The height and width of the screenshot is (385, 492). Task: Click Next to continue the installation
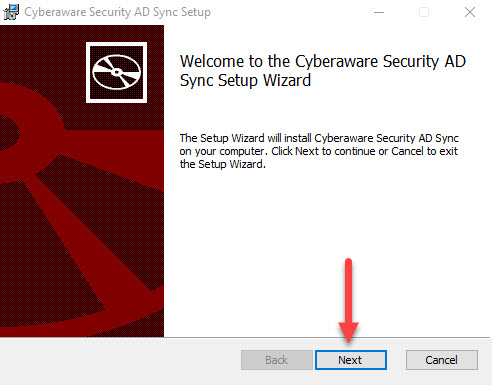pos(351,360)
